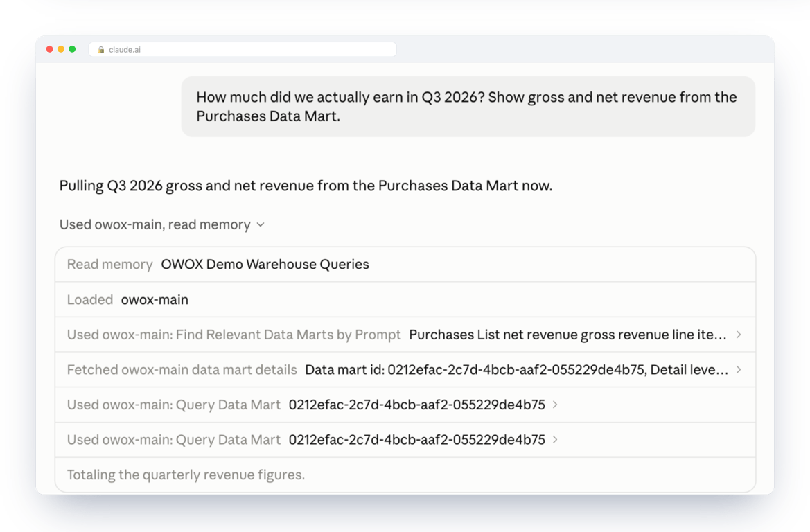Expand the Find Relevant Data Marts row chevron

[x=739, y=335]
